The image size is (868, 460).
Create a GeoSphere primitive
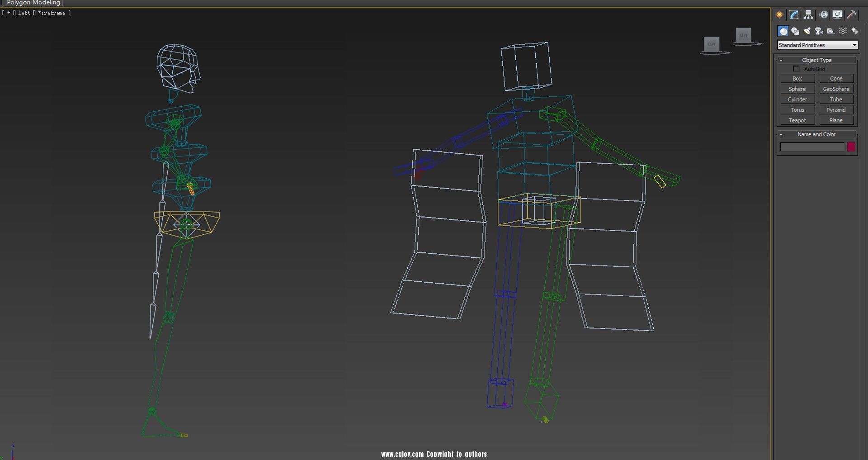tap(836, 89)
